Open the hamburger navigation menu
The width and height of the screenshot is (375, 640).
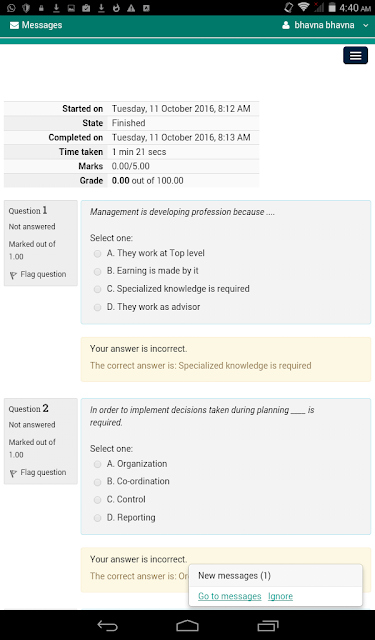tap(355, 56)
